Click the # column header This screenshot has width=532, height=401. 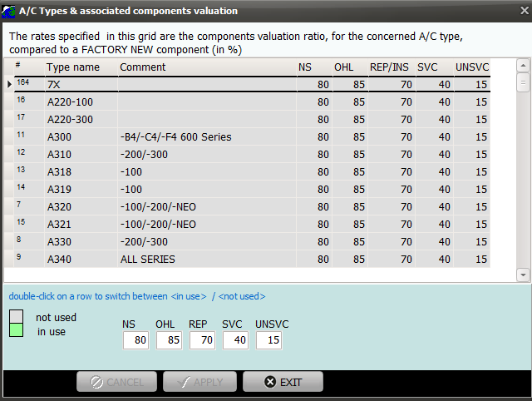click(x=29, y=67)
